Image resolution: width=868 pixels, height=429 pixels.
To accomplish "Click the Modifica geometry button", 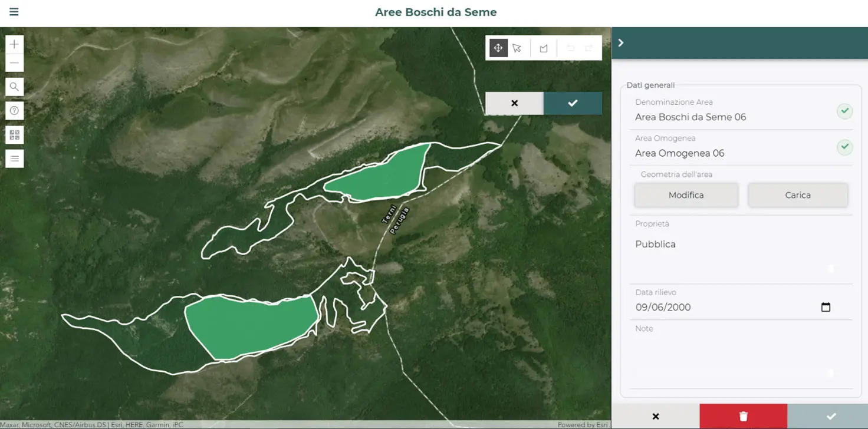I will (686, 195).
